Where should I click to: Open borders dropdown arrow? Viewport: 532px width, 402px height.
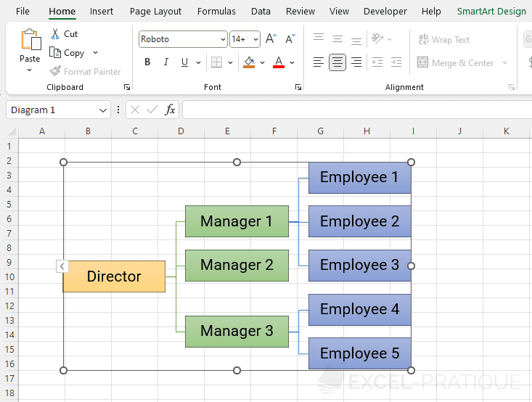pos(230,62)
